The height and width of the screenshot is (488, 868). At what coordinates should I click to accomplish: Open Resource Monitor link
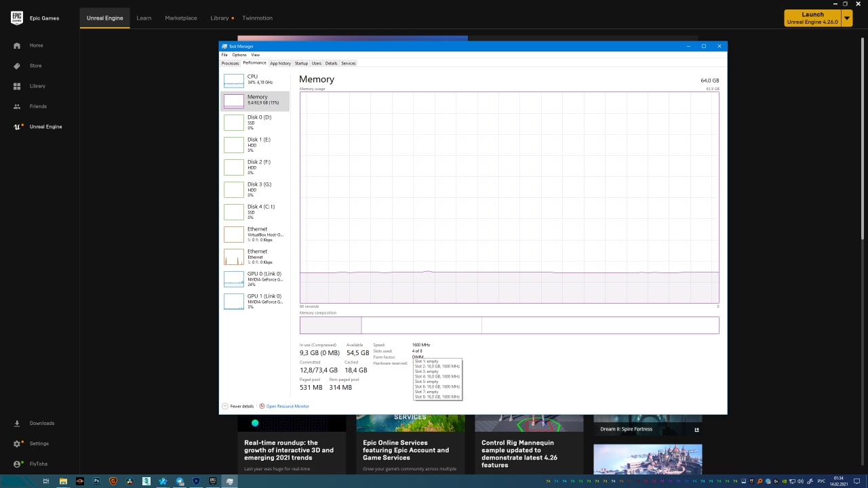click(288, 406)
